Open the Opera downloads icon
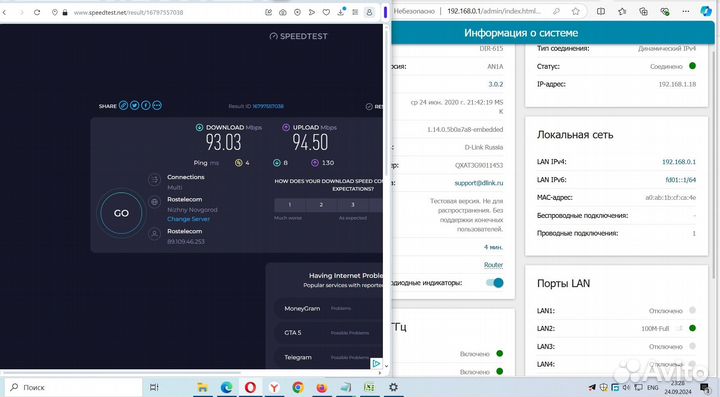The height and width of the screenshot is (397, 720). point(341,12)
